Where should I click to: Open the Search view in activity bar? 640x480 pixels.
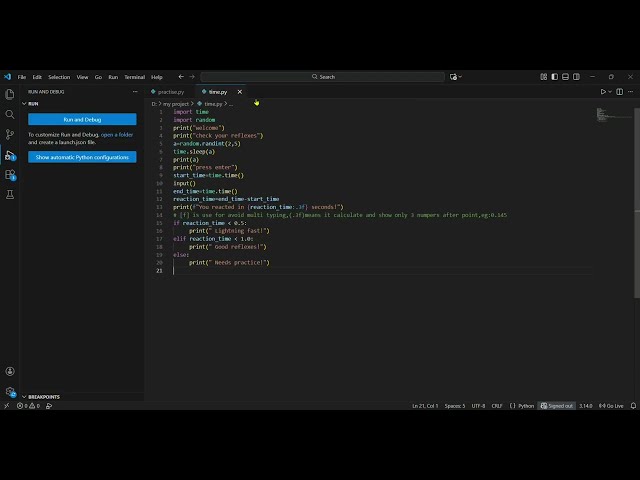point(10,114)
